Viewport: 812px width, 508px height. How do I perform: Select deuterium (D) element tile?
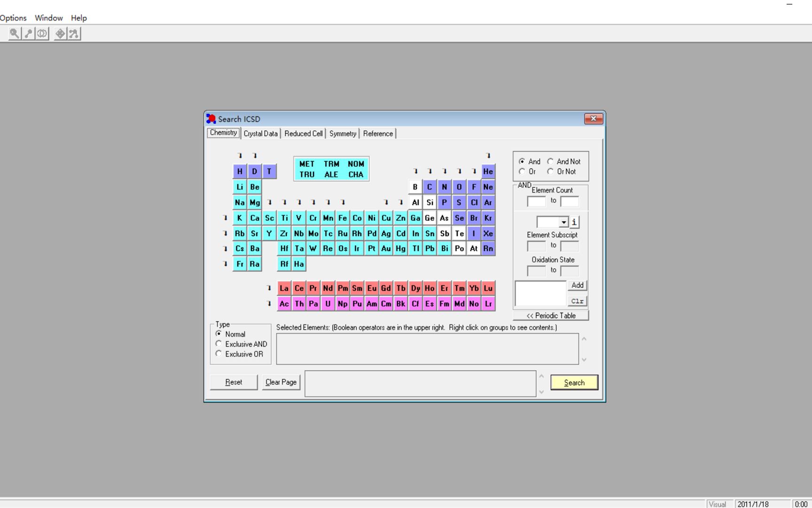point(254,171)
